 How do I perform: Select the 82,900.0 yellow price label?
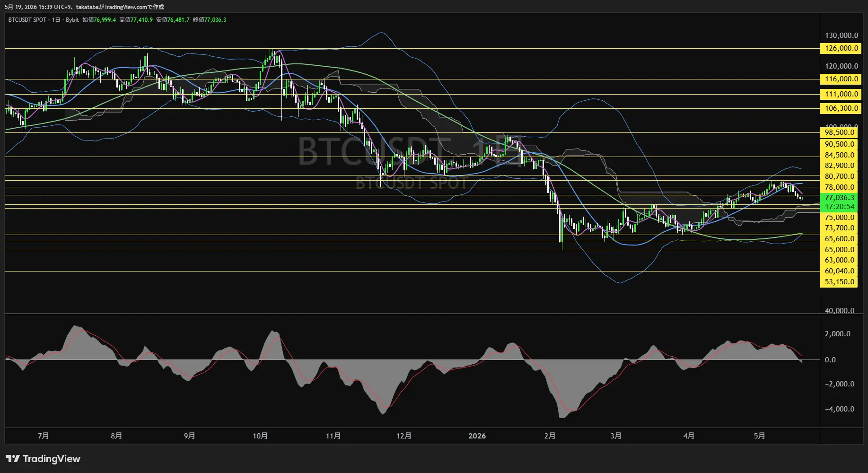(839, 166)
